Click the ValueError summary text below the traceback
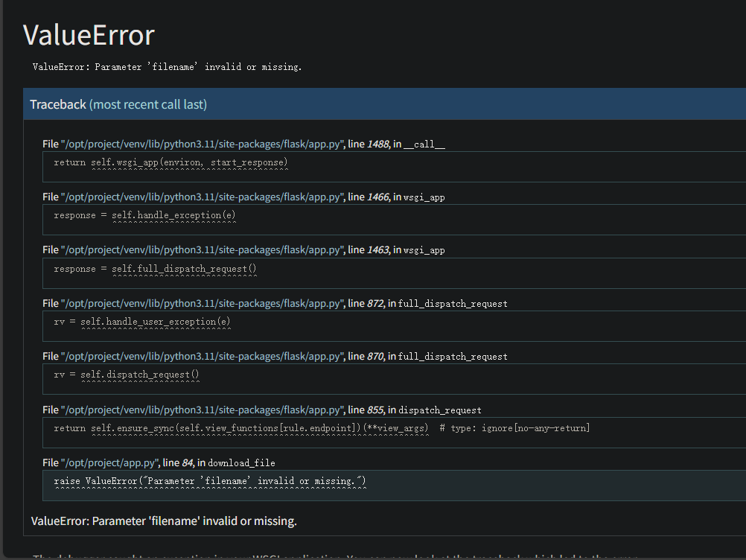The width and height of the screenshot is (746, 560). (x=164, y=521)
